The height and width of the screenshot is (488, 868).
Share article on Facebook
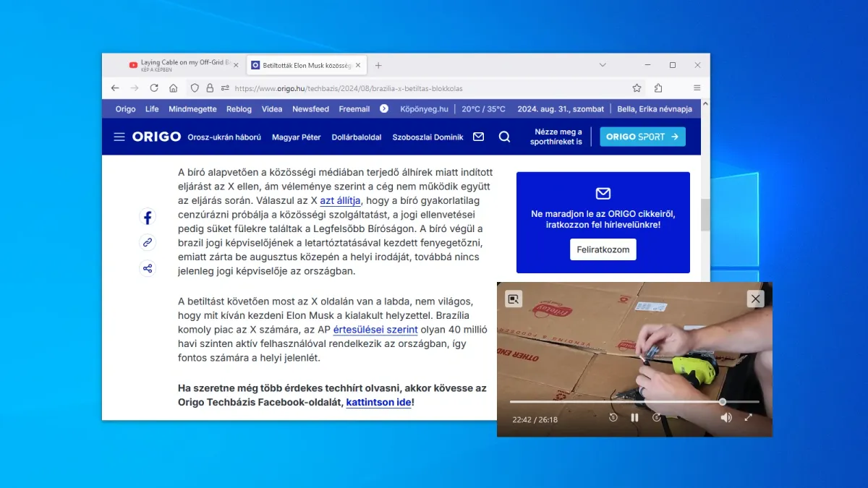(148, 217)
